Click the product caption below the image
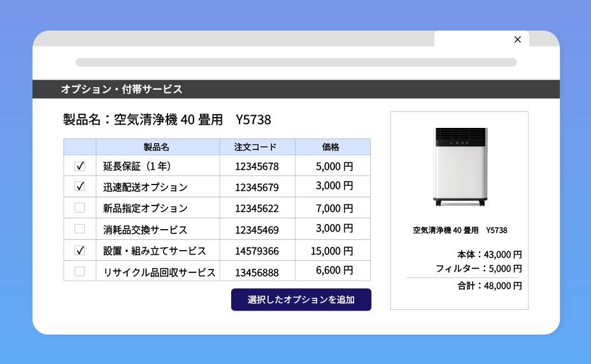 point(460,230)
